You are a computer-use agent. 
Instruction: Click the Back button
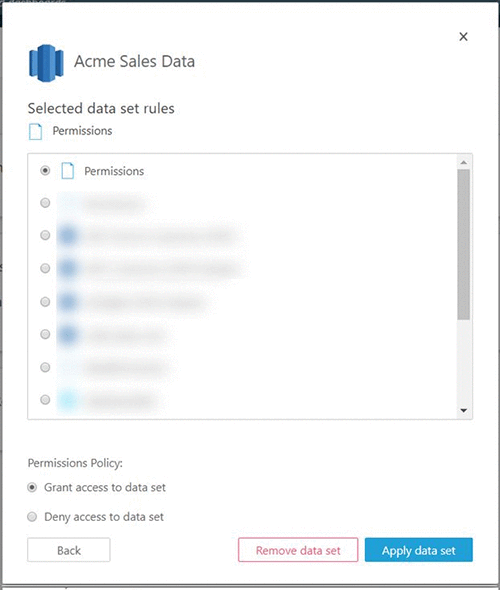click(69, 550)
